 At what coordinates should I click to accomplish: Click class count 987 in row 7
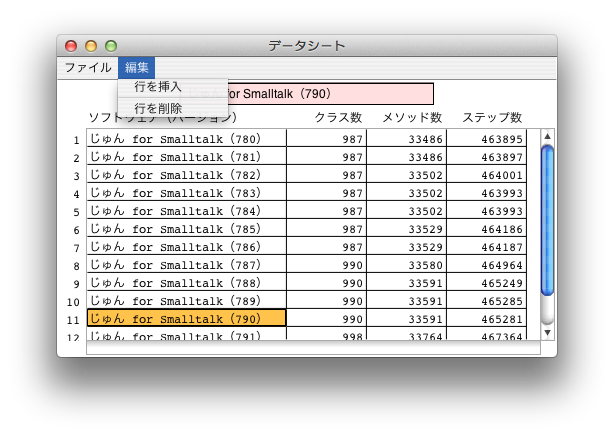(x=327, y=247)
